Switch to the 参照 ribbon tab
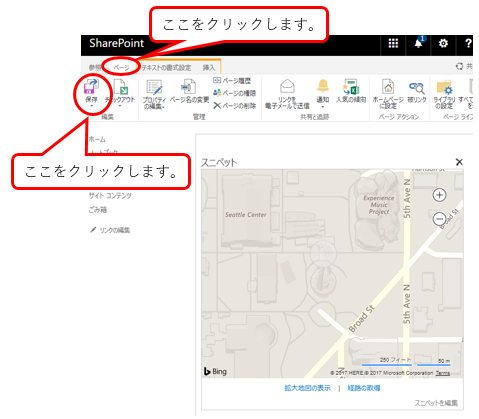The height and width of the screenshot is (419, 479). [x=95, y=68]
